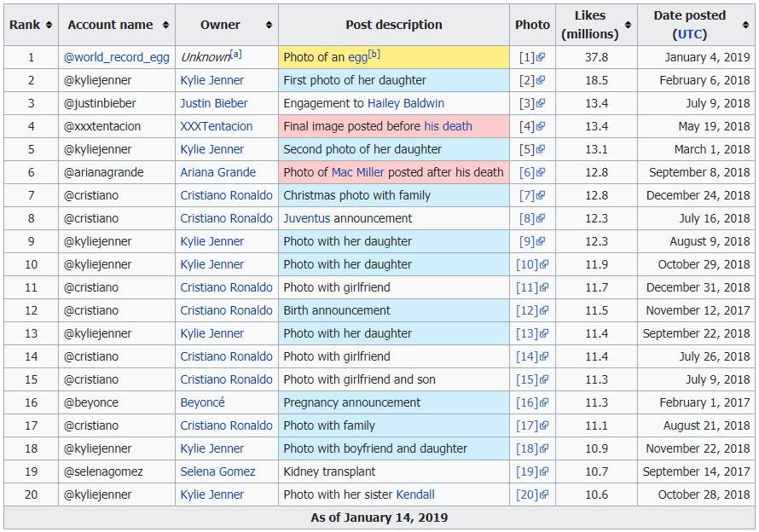Sort by Owner column arrows
The image size is (759, 532).
click(269, 25)
